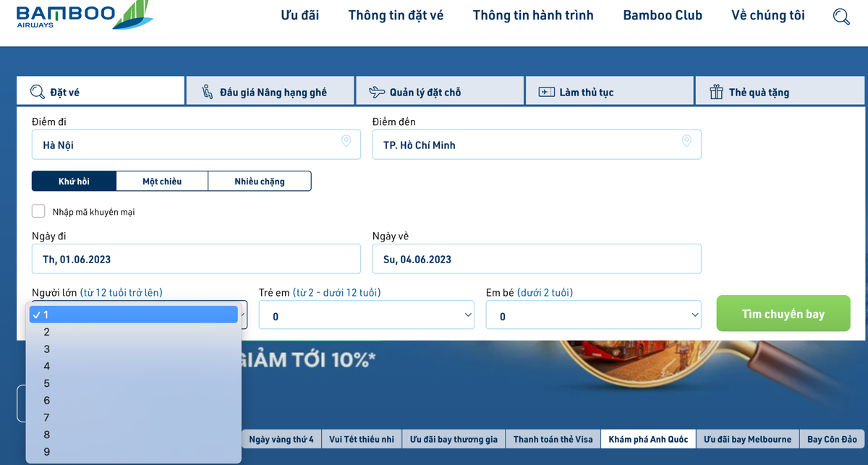Screen dimensions: 868x465
Task: Click the ticket icon for Làm thủ tục
Action: click(546, 92)
